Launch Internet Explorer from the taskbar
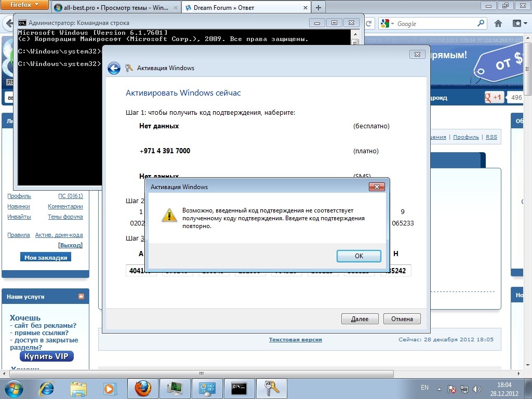Screen dimensions: 532x399 click(46, 389)
